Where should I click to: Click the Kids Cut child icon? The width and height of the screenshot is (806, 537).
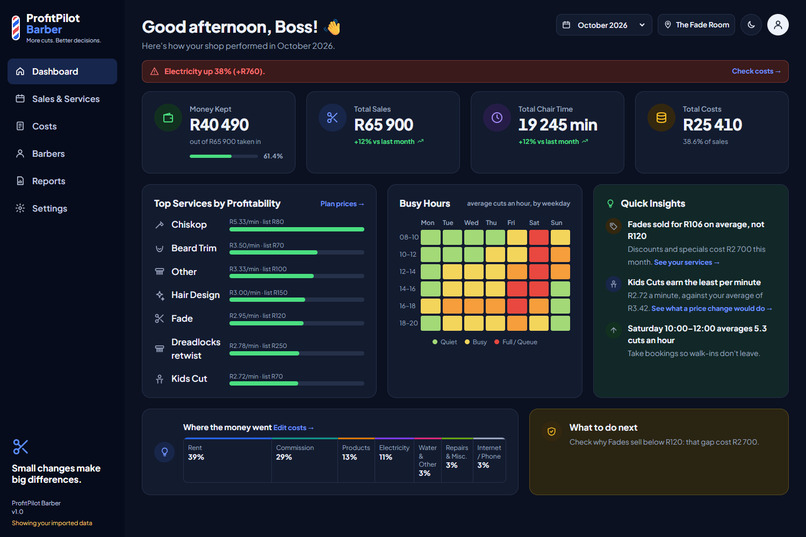click(159, 379)
